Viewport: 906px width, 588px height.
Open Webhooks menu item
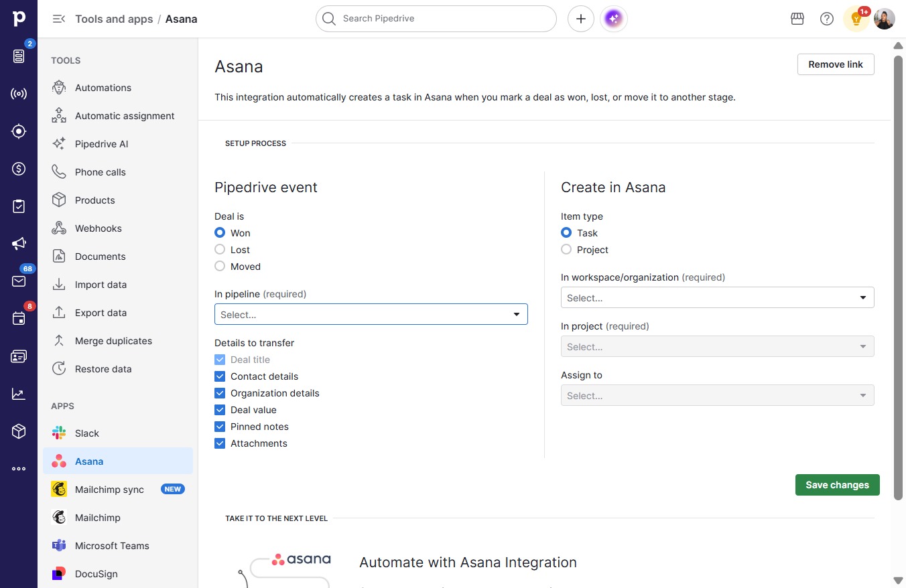[x=118, y=228]
